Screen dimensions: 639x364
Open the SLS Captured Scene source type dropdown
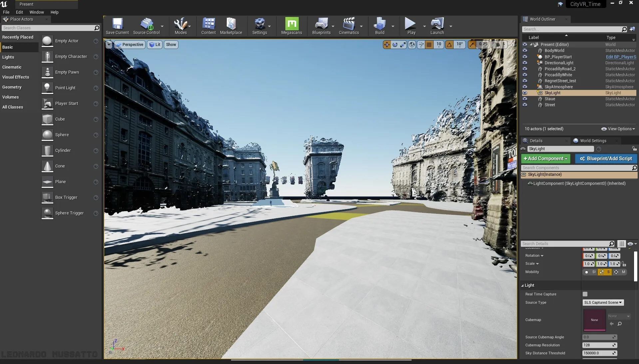[x=603, y=302]
